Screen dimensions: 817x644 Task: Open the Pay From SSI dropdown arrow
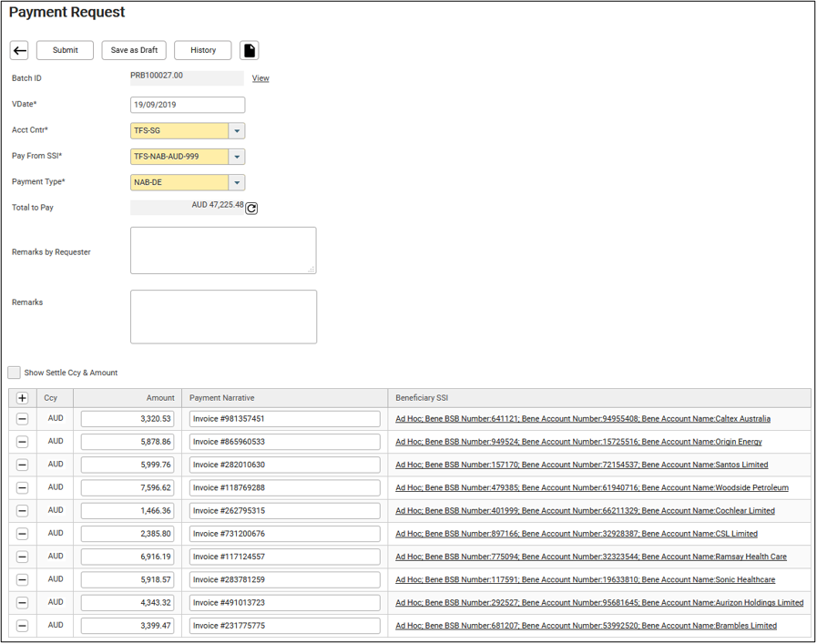[x=237, y=157]
